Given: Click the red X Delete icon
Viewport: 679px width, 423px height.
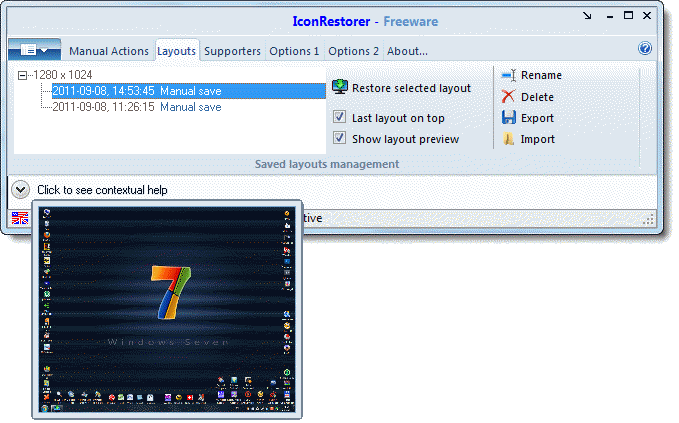Looking at the screenshot, I should pos(508,96).
